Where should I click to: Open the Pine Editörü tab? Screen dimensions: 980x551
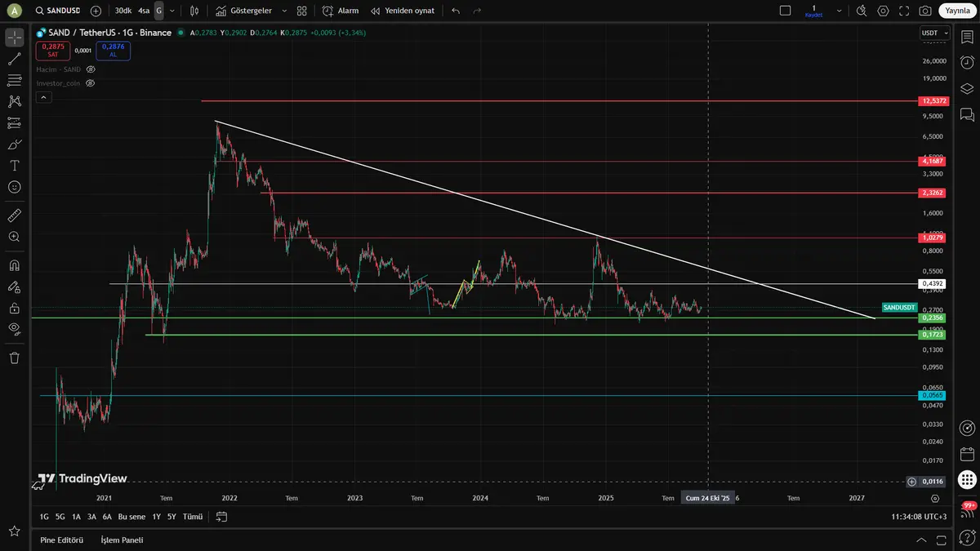tap(61, 540)
